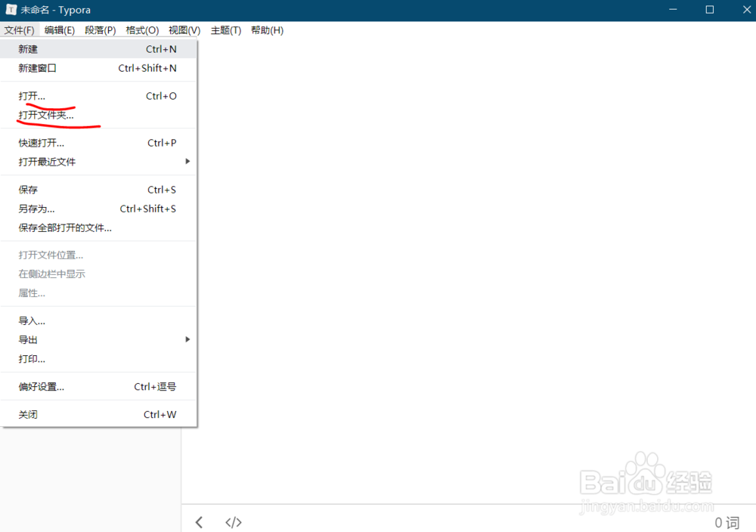Viewport: 756px width, 532px height.
Task: Open the 编辑(E) menu
Action: (59, 30)
